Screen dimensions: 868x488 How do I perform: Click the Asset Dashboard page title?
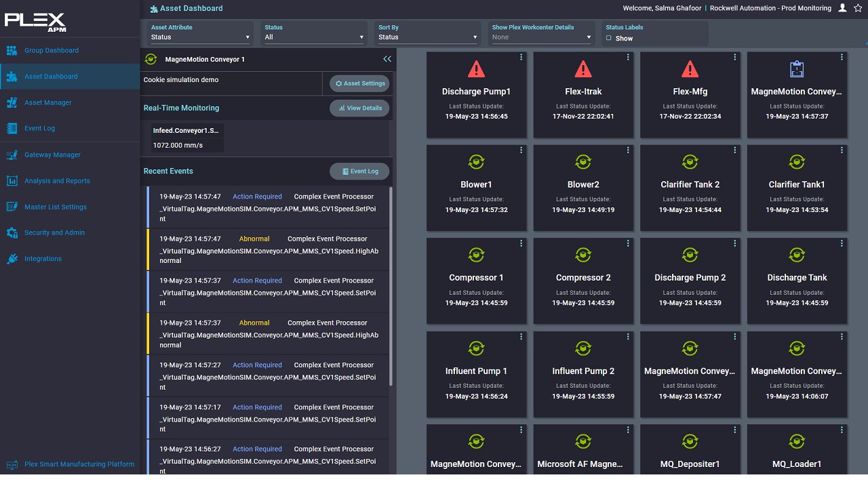[191, 8]
